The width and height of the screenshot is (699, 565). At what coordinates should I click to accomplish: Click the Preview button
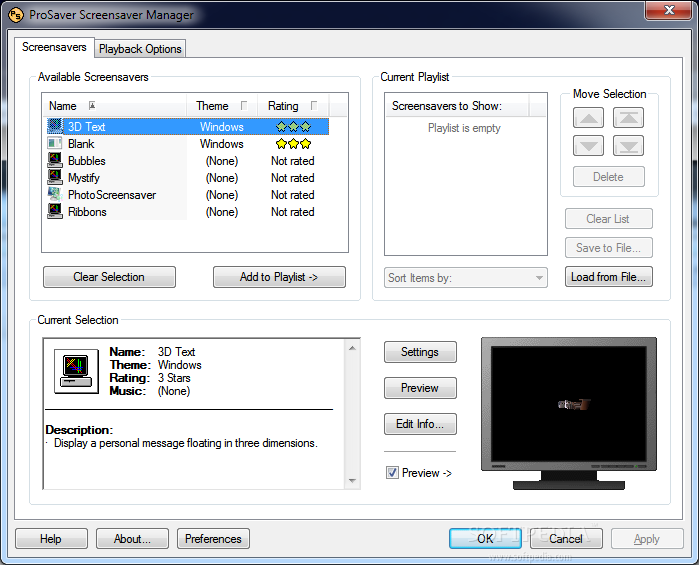click(x=420, y=388)
